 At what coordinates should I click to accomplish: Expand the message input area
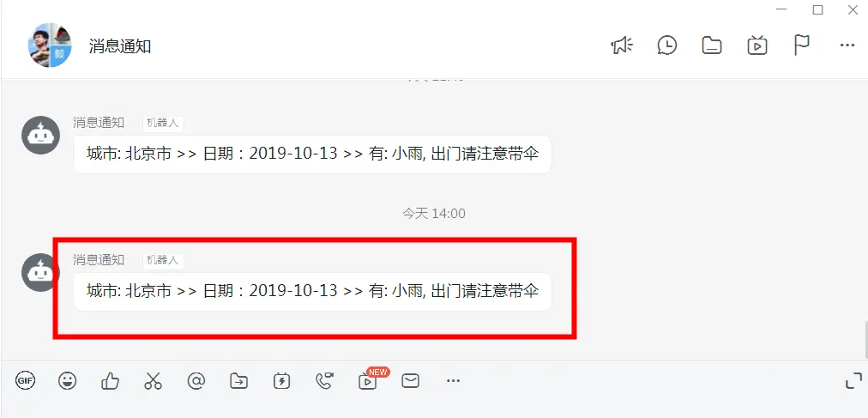tap(854, 380)
